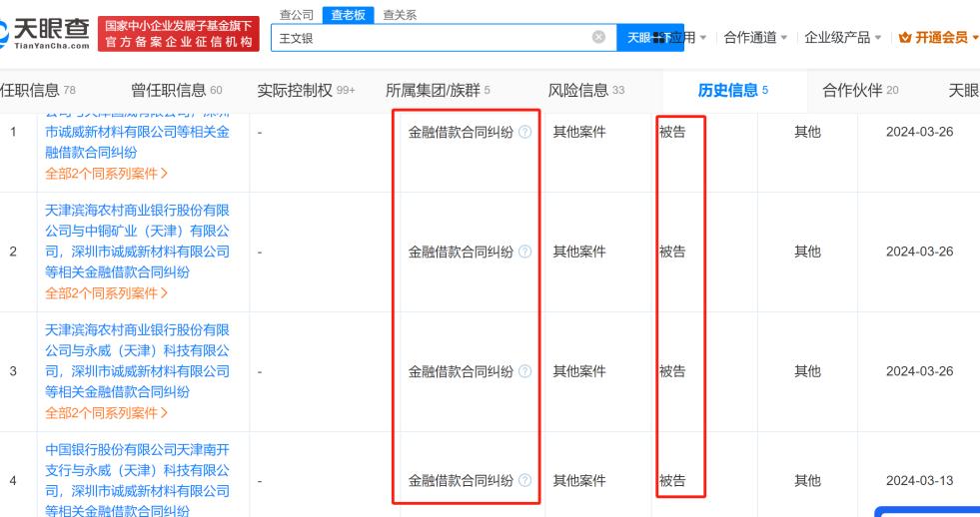Switch to the 查公司 search tab

click(295, 15)
